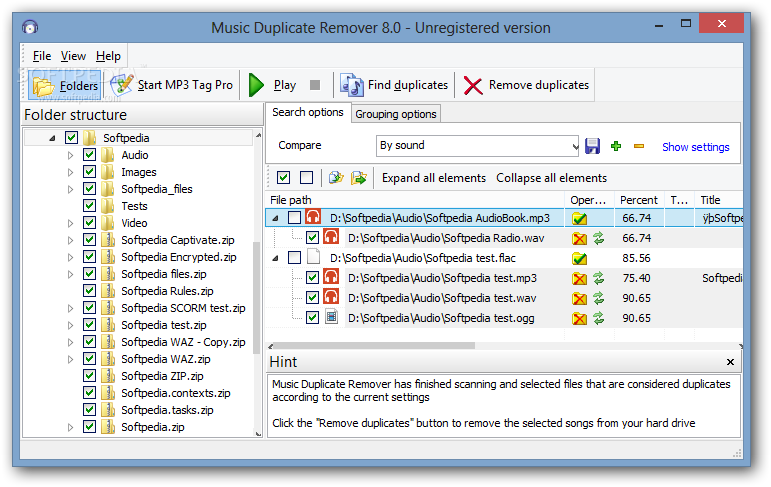Viewport: 771px width, 487px height.
Task: Click the folder tree scroll down arrow
Action: (258, 433)
